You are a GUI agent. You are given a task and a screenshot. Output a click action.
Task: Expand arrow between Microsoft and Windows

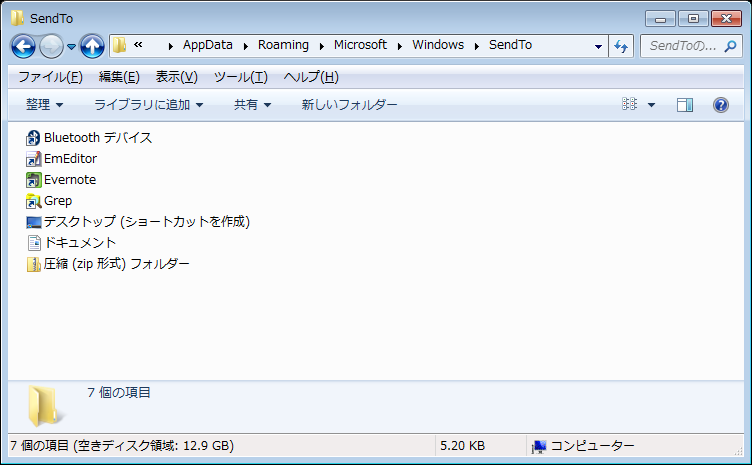[400, 46]
